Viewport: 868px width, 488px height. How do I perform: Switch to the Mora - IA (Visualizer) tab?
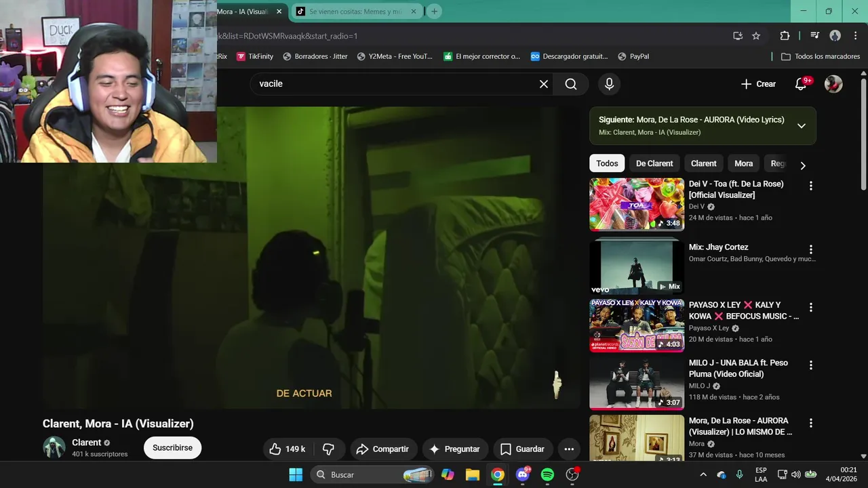click(244, 12)
